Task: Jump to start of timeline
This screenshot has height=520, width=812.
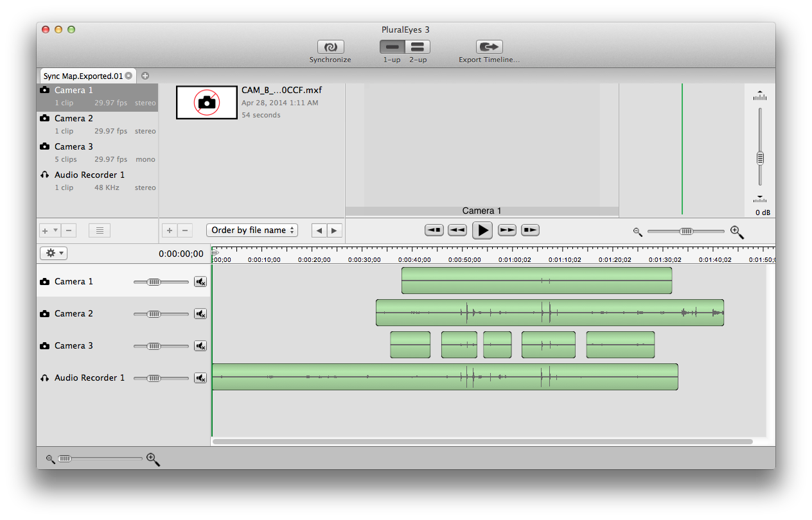Action: coord(434,230)
